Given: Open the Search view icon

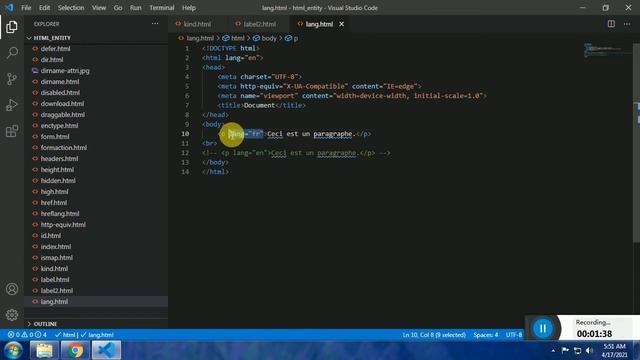Looking at the screenshot, I should pos(12,53).
